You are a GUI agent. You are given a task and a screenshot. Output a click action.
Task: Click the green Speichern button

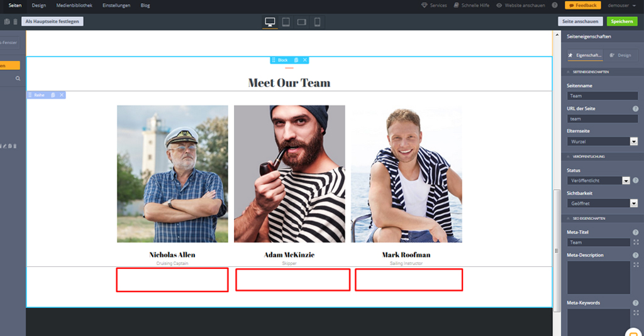point(621,21)
